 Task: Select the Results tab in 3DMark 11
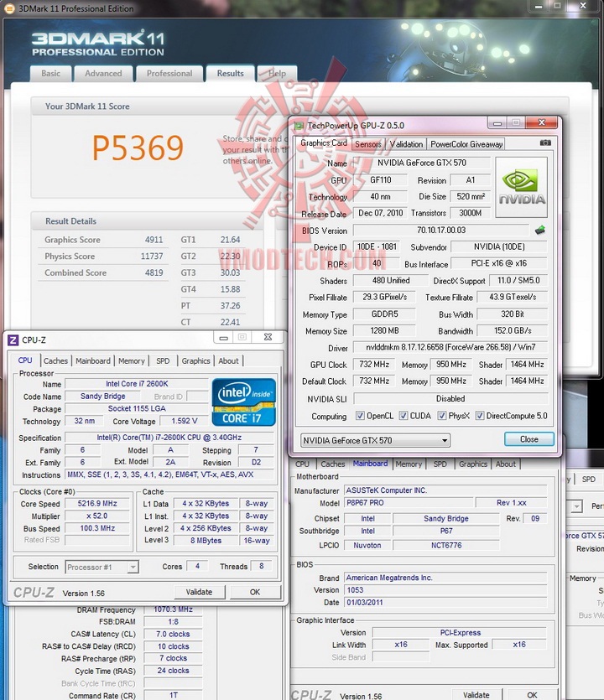point(231,74)
